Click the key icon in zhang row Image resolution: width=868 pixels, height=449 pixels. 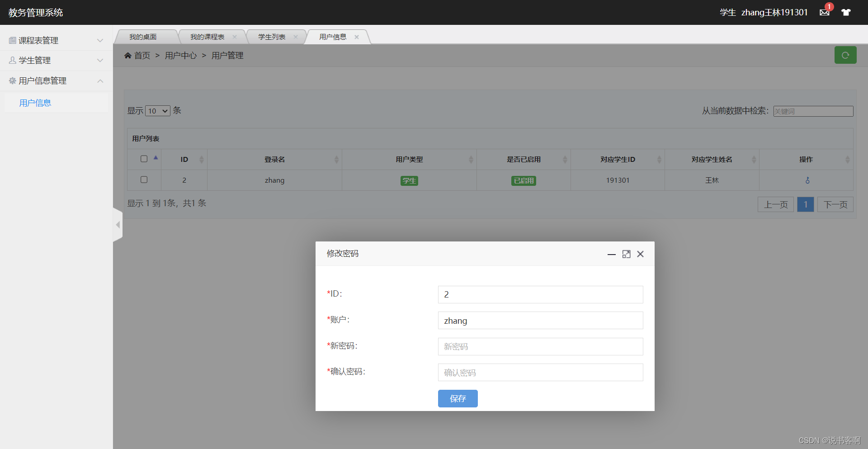point(807,180)
